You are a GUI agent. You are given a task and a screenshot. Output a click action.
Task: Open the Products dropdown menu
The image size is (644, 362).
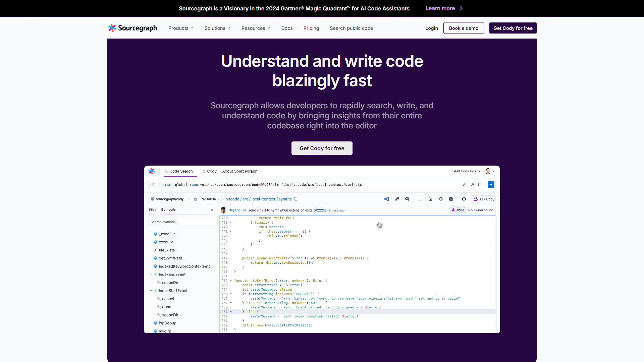[x=180, y=28]
